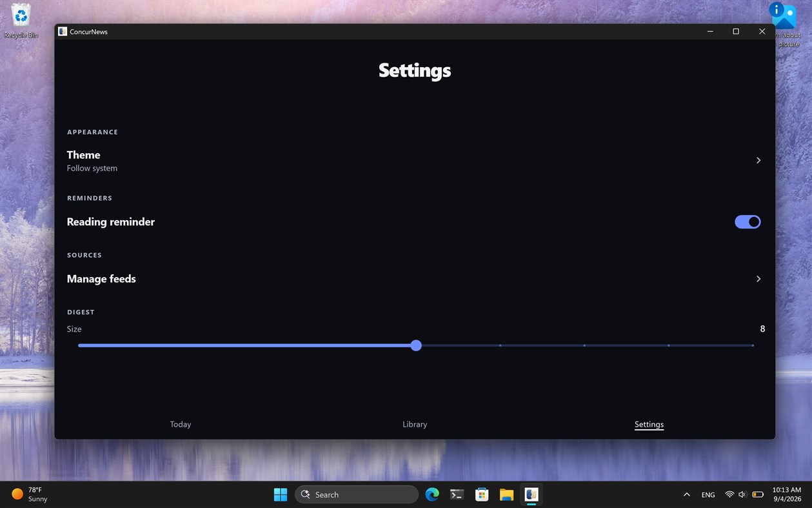812x508 pixels.
Task: Expand the Theme setting chevron
Action: [758, 160]
